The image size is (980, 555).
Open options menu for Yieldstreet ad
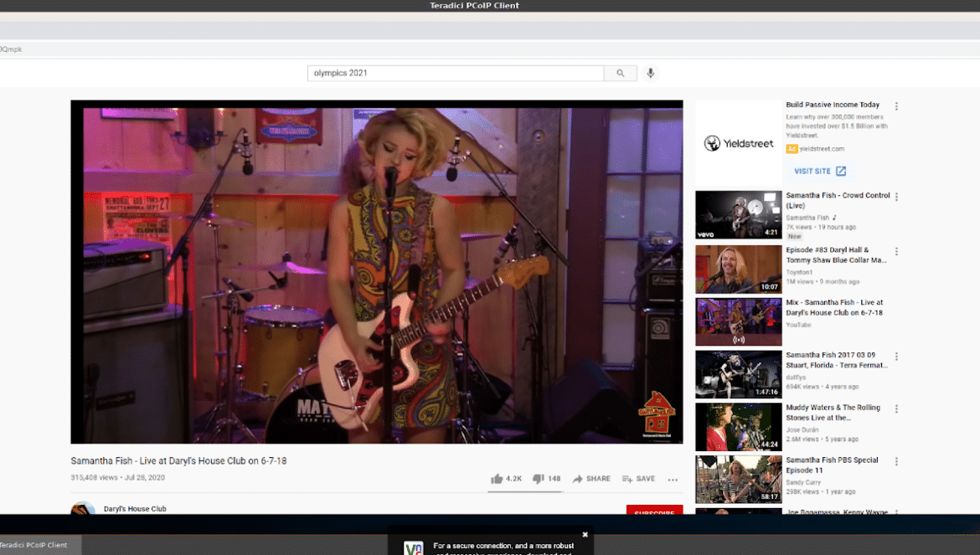pos(896,107)
